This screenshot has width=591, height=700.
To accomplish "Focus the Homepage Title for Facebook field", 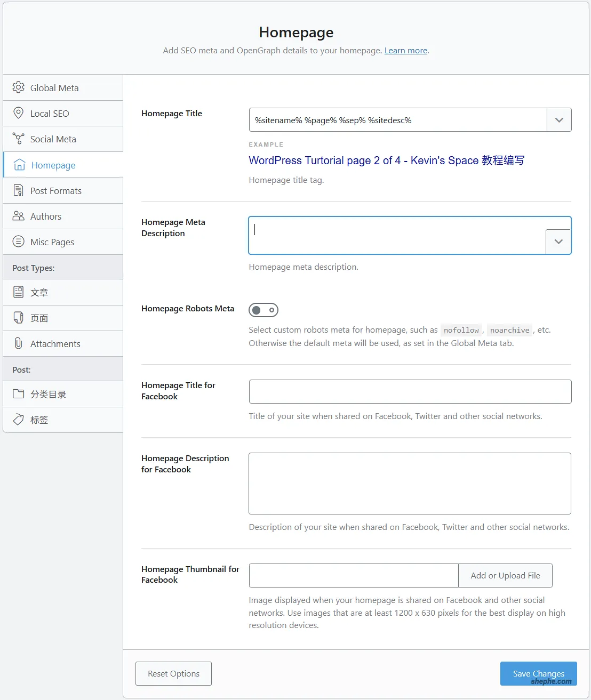I will pyautogui.click(x=410, y=392).
